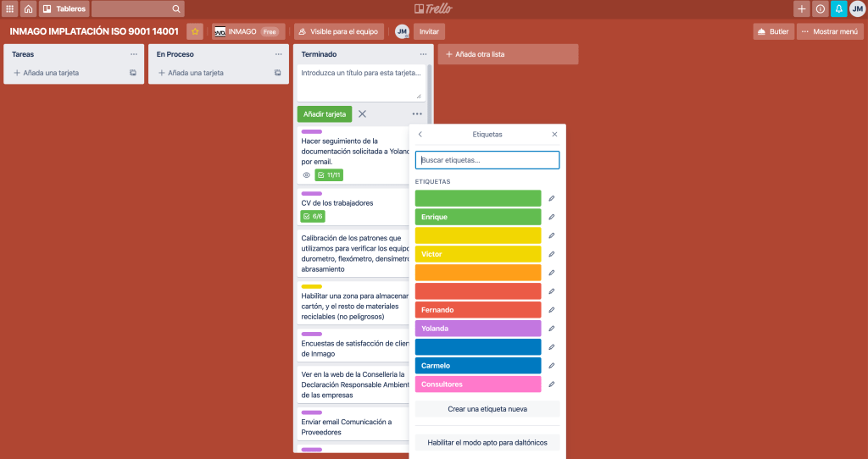Click the create plus icon
The width and height of the screenshot is (868, 459).
point(801,8)
